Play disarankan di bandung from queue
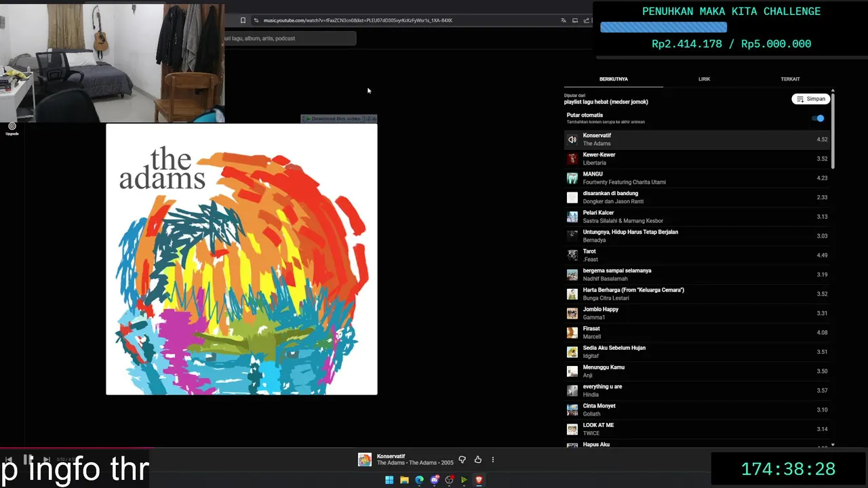The width and height of the screenshot is (868, 488). pos(698,197)
